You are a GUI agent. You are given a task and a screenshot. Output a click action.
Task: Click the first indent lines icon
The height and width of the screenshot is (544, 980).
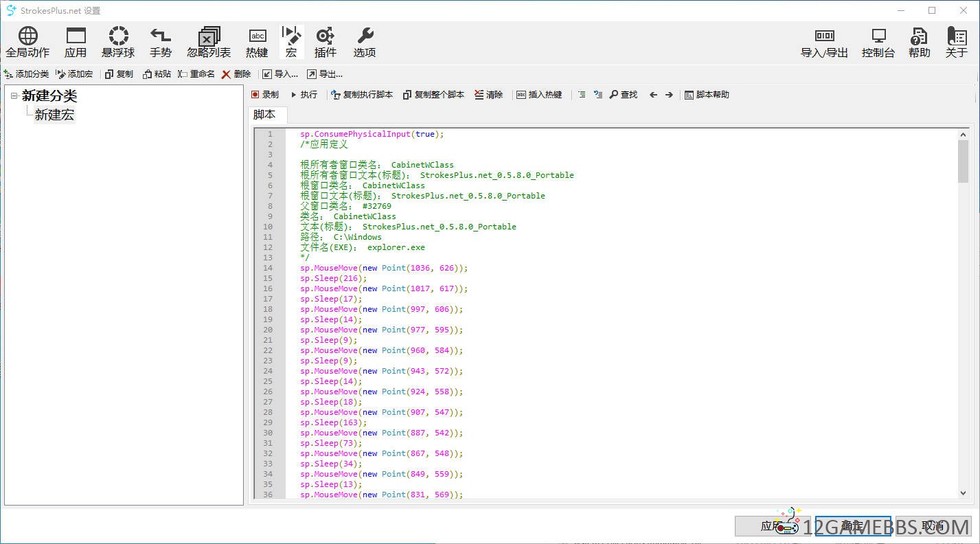(582, 95)
